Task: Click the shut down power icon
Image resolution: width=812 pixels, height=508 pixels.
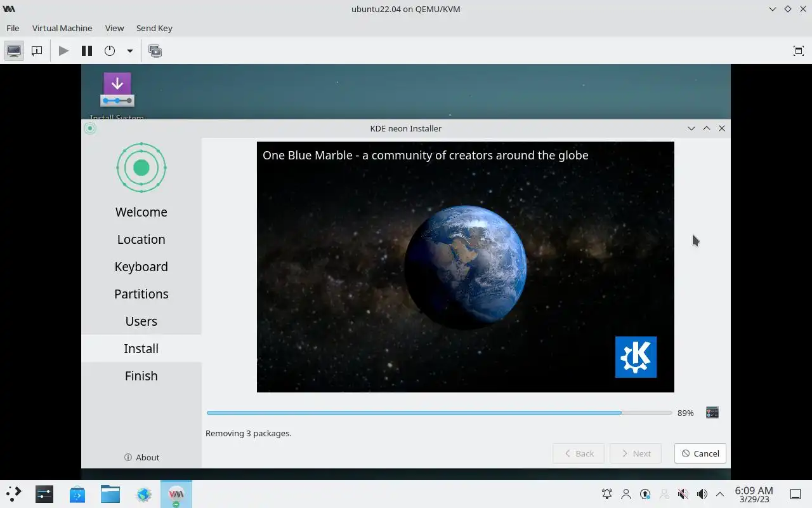Action: click(x=110, y=51)
